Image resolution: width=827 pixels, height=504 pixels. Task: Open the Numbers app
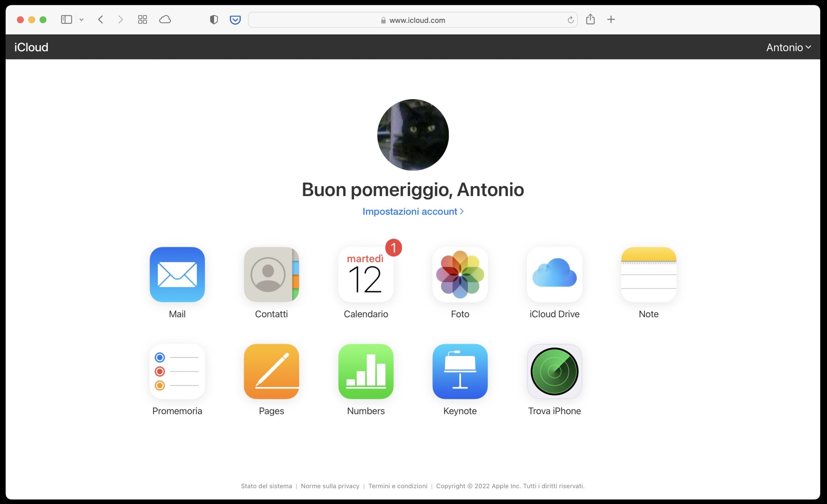[366, 371]
